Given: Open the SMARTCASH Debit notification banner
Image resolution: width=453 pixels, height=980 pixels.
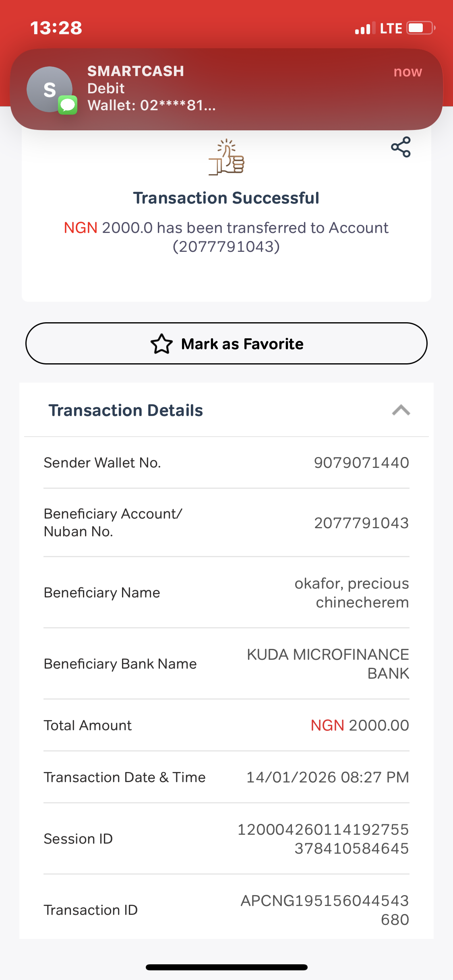Looking at the screenshot, I should [x=226, y=89].
